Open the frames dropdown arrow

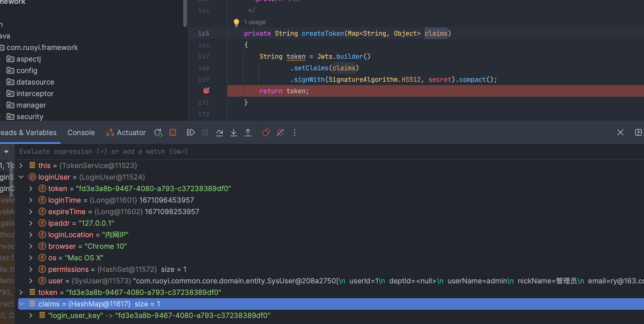coord(6,152)
